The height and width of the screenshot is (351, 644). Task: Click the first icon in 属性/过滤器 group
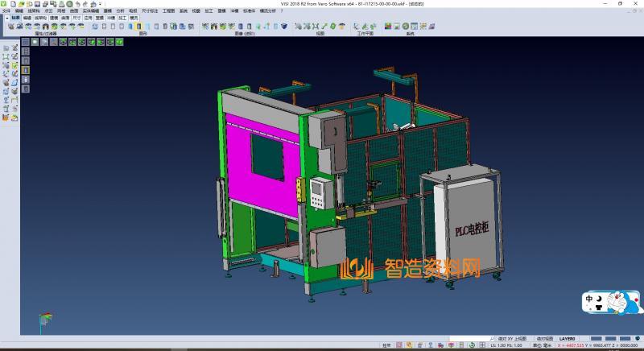10,27
